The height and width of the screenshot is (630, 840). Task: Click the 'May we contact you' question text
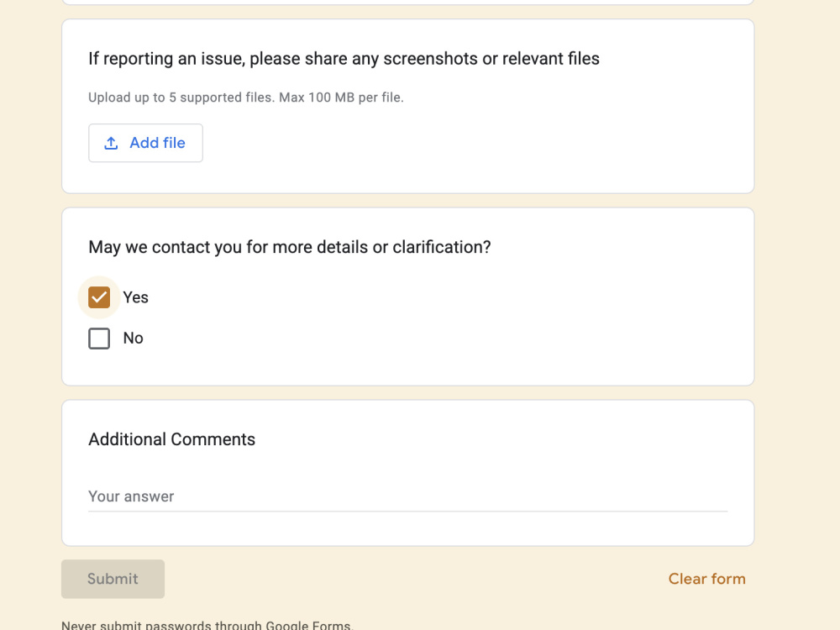click(289, 247)
